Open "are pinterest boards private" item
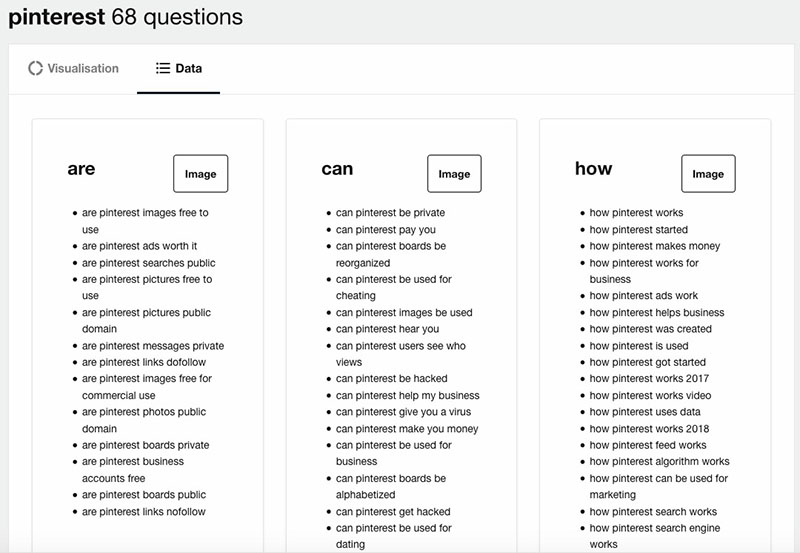Image resolution: width=800 pixels, height=553 pixels. click(145, 445)
